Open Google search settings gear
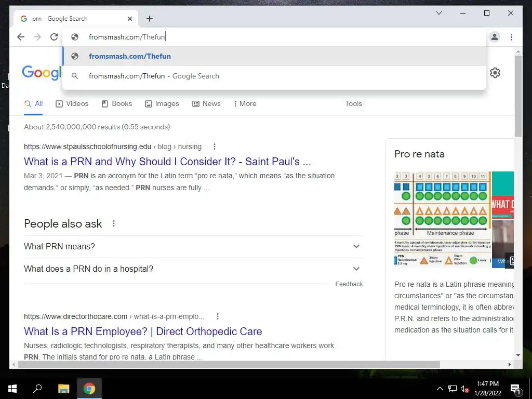The width and height of the screenshot is (532, 399). (495, 73)
